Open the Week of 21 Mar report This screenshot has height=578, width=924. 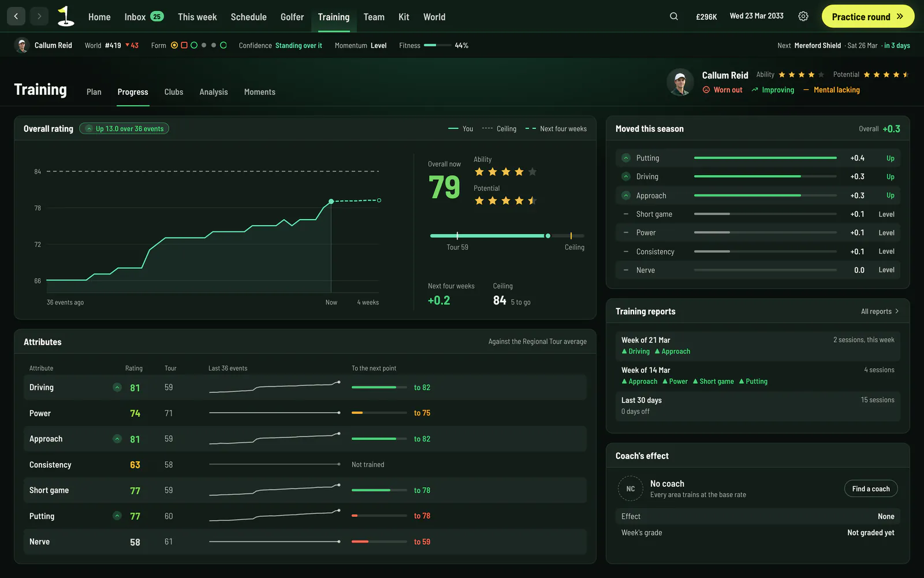[758, 346]
